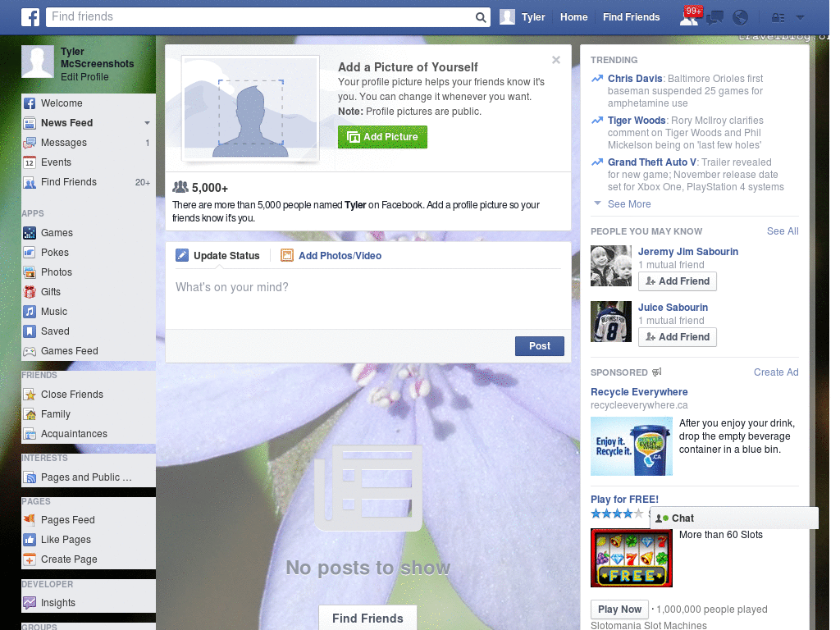Image resolution: width=840 pixels, height=630 pixels.
Task: Click the Play Now button
Action: point(619,609)
